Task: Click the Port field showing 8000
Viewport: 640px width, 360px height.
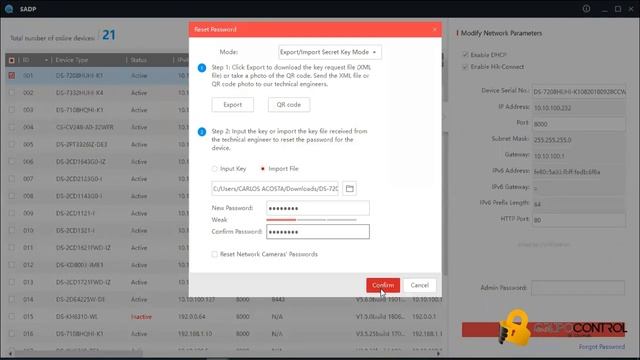Action: pyautogui.click(x=578, y=124)
